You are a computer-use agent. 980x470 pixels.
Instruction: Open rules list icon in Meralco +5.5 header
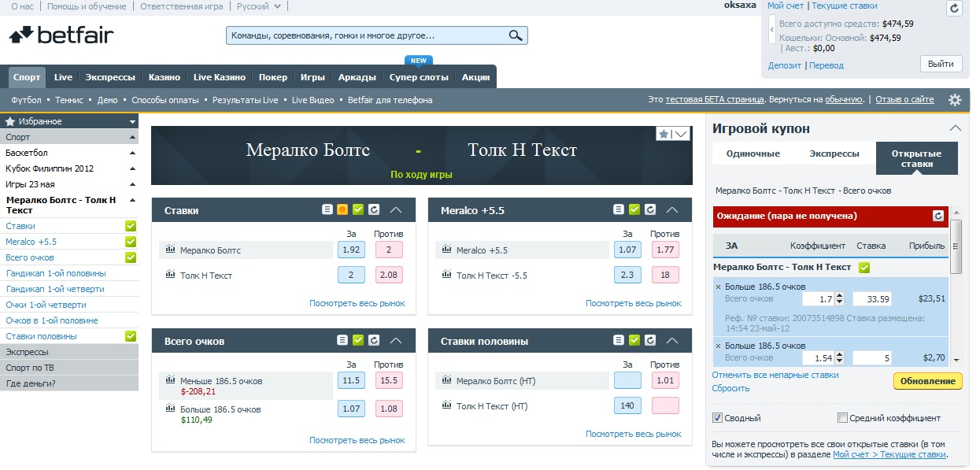619,210
